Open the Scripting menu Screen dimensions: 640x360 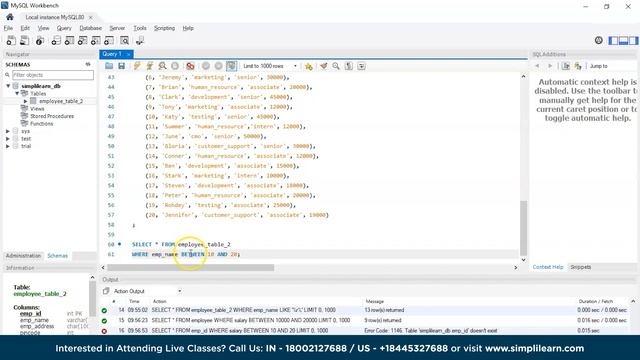(x=164, y=28)
